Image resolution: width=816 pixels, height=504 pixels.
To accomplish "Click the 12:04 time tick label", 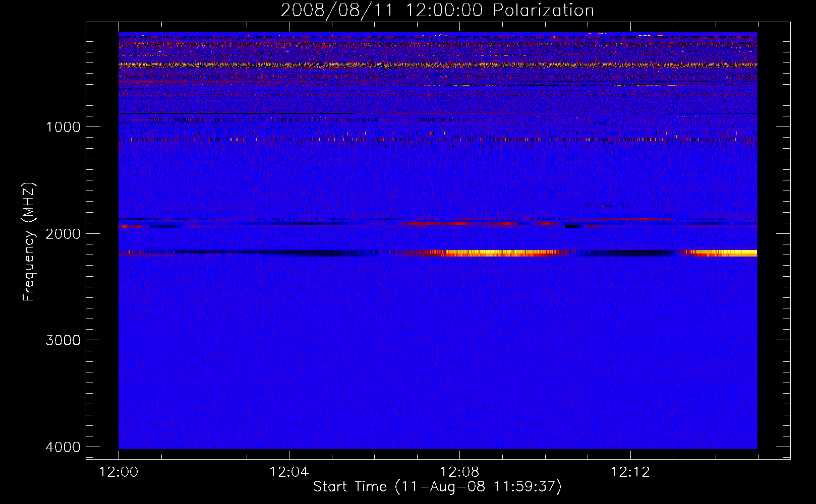I will pyautogui.click(x=289, y=472).
